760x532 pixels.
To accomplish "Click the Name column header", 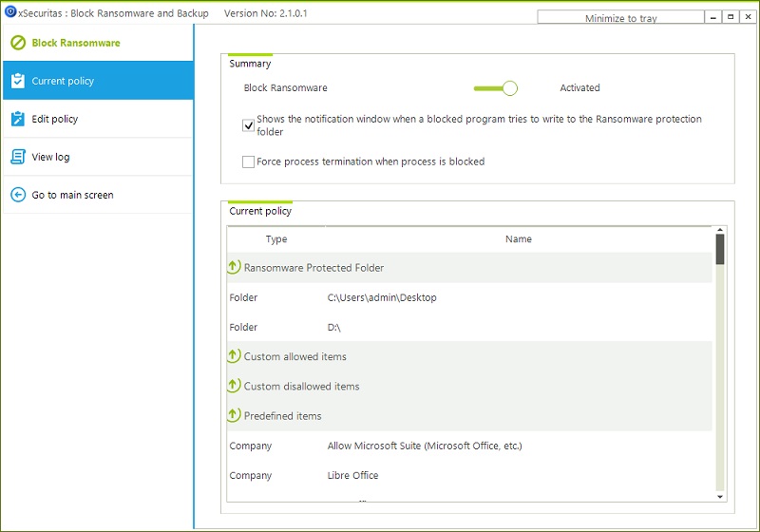I will tap(519, 238).
